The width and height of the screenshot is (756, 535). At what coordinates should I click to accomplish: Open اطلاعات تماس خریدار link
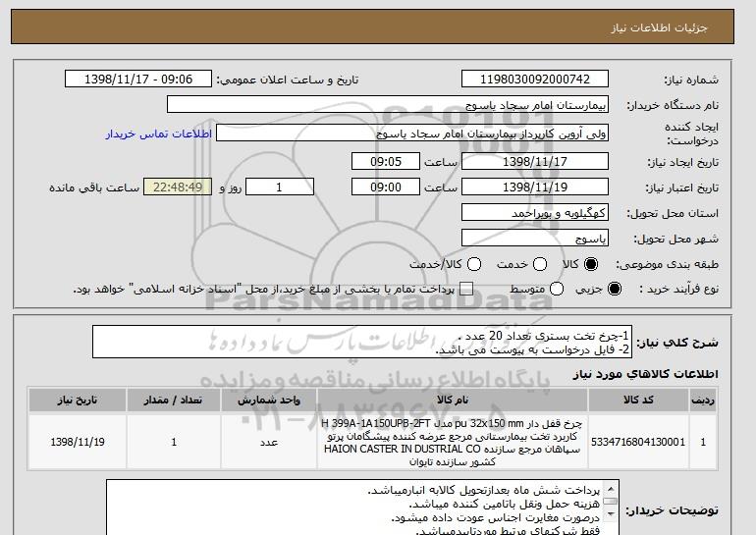point(159,134)
